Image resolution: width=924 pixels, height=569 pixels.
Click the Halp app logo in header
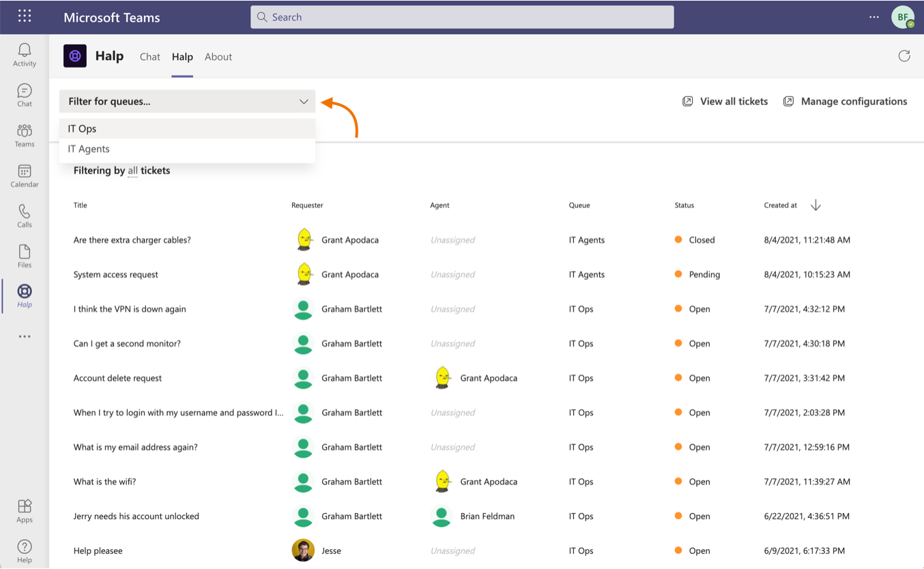75,56
